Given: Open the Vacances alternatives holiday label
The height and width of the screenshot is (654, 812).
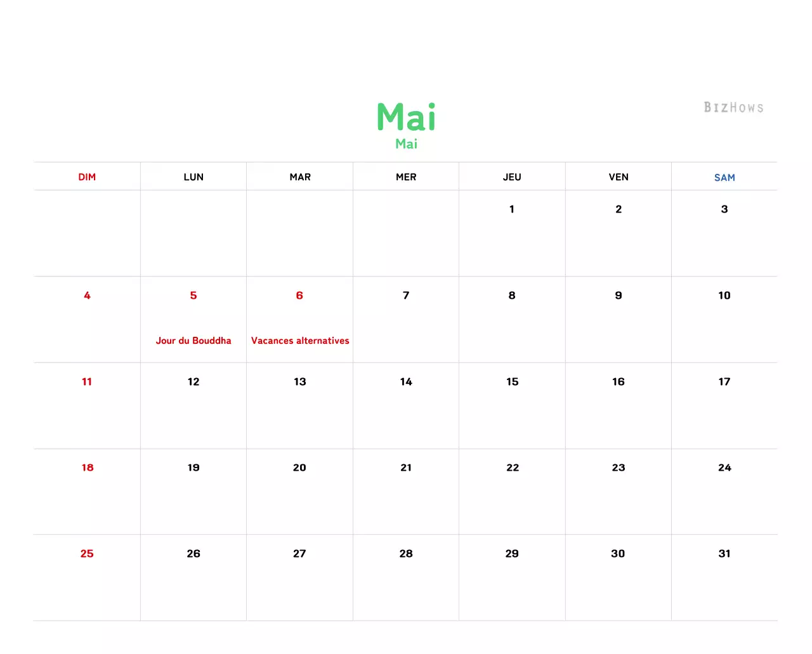Looking at the screenshot, I should 299,341.
